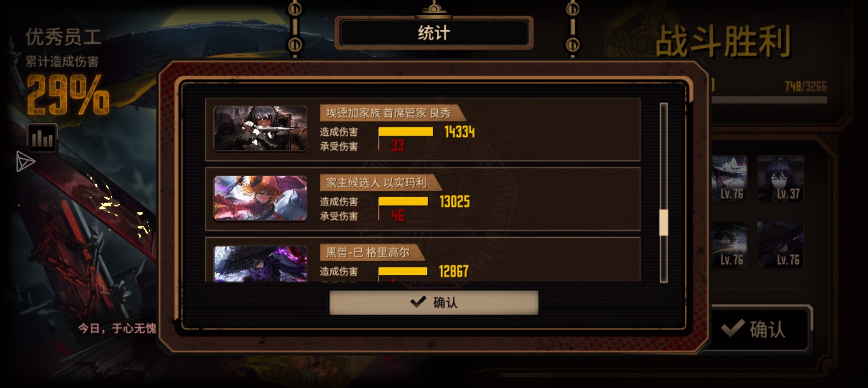The image size is (868, 388).
Task: Confirm the statistics dialog with 确认
Action: coord(434,302)
